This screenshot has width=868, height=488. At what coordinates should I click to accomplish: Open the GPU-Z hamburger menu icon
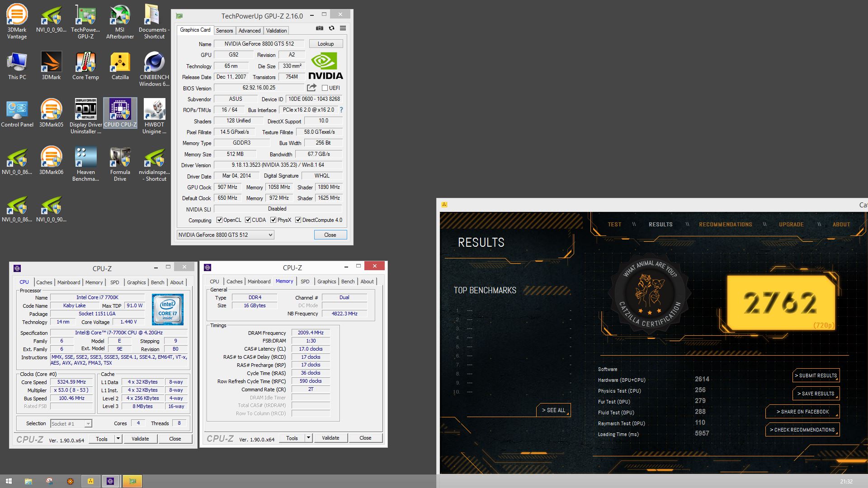(343, 28)
